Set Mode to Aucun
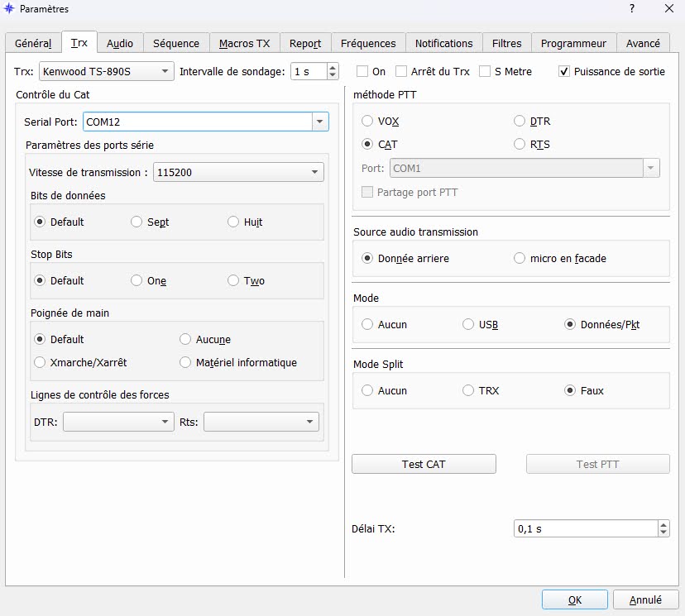Viewport: 685px width, 616px height. 367,324
